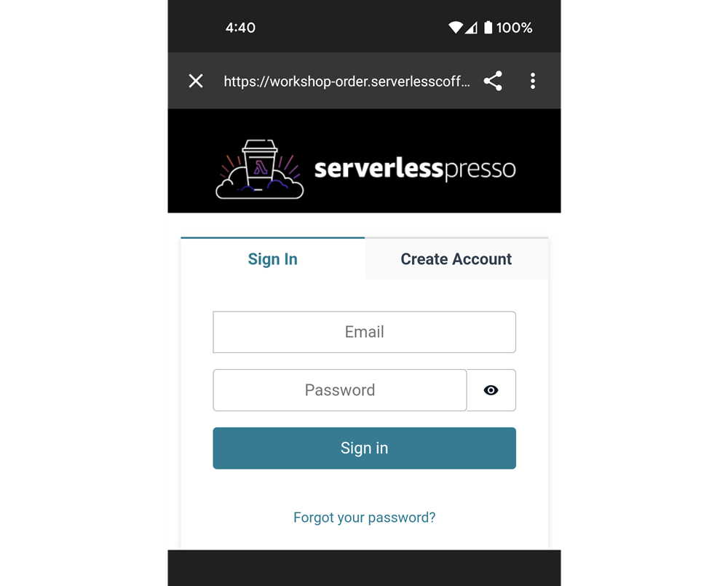
Task: Tap the 100% battery percentage text
Action: tap(515, 28)
